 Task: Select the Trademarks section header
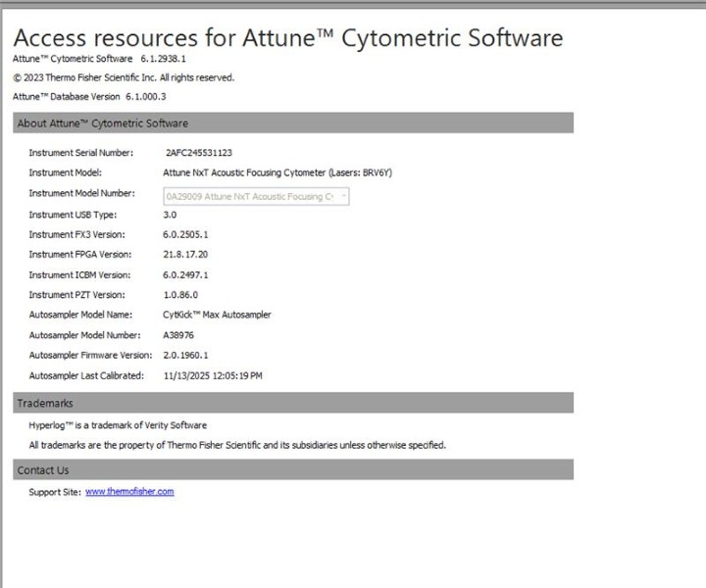45,403
